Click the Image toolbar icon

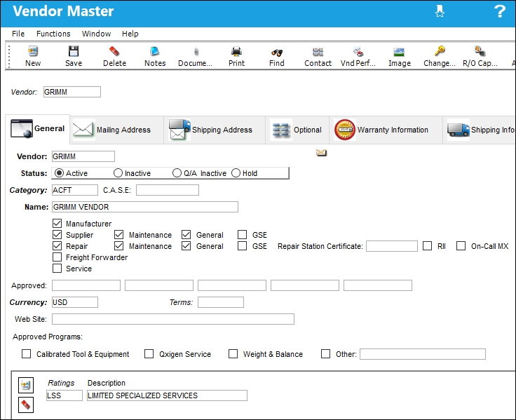pos(399,56)
